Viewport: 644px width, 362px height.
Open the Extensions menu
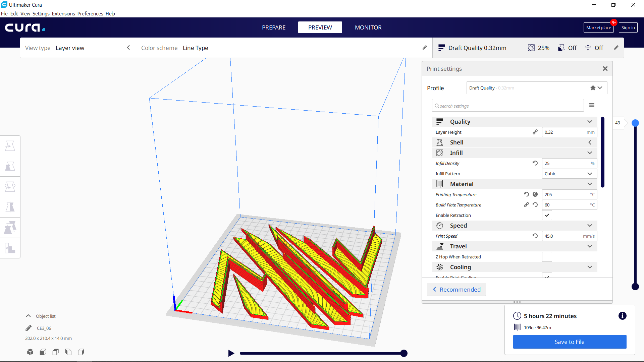tap(63, 14)
